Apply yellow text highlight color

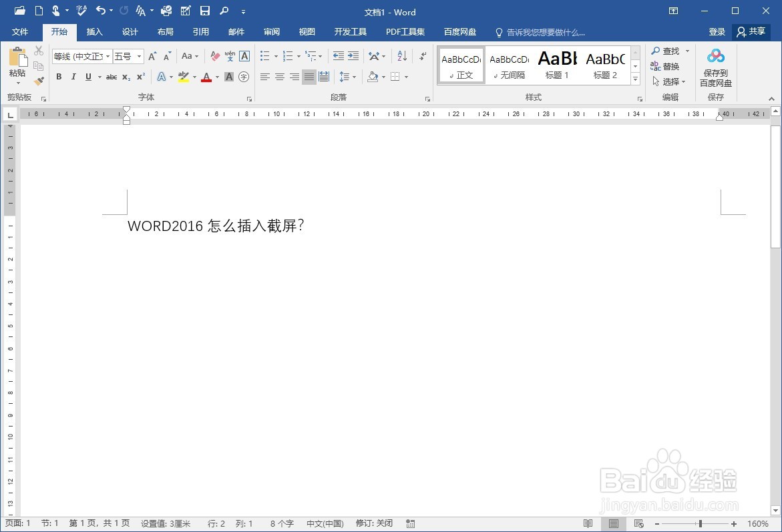184,77
